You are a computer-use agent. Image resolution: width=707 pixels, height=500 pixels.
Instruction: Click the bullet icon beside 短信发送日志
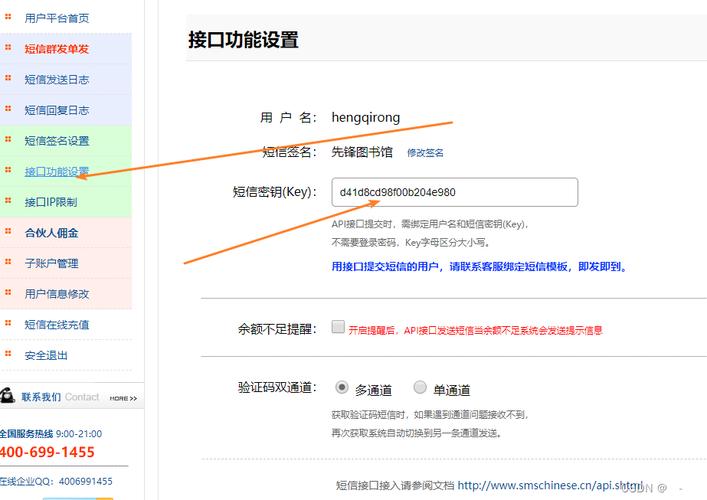[x=8, y=78]
